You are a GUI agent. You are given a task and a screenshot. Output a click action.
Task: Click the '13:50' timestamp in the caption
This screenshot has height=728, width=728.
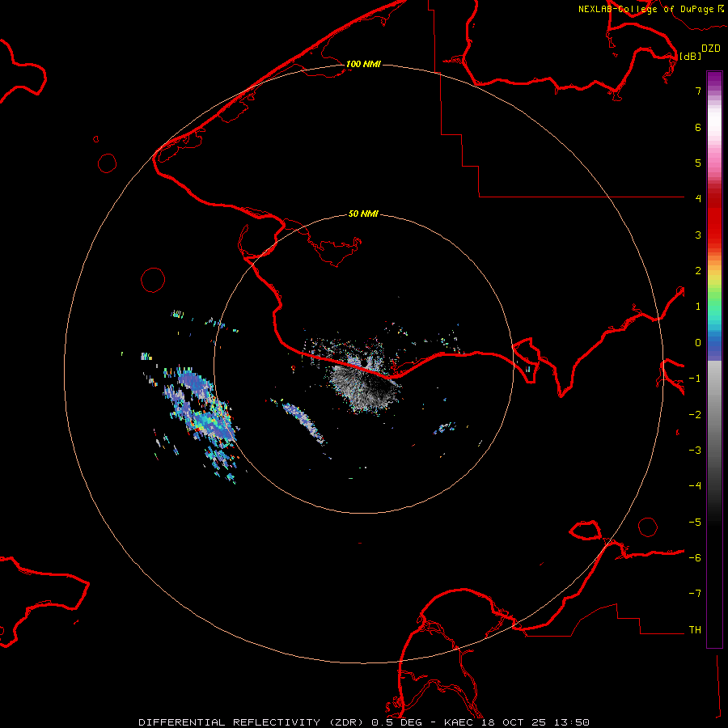pos(570,722)
